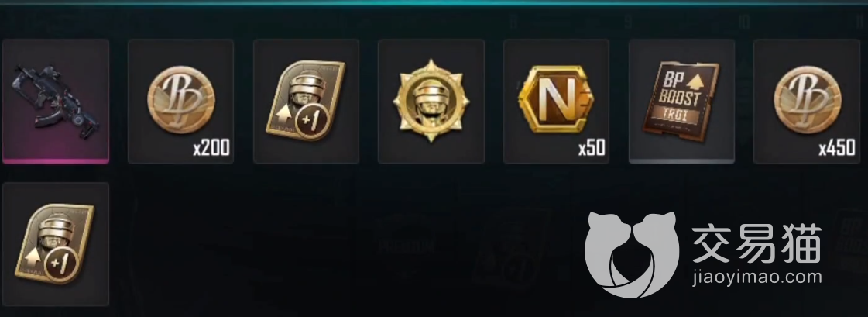The height and width of the screenshot is (317, 868).
Task: Choose the rank-up card beside the x200 coin
Action: pos(306,102)
